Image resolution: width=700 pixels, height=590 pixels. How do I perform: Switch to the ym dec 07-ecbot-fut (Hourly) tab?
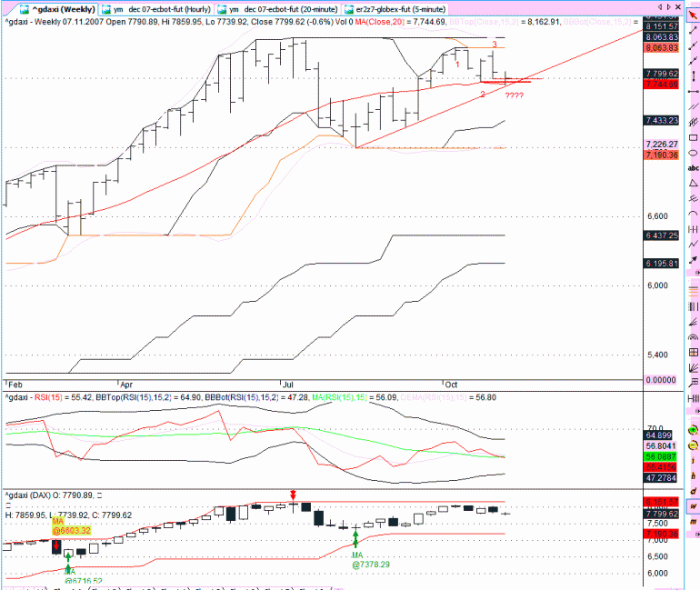157,9
